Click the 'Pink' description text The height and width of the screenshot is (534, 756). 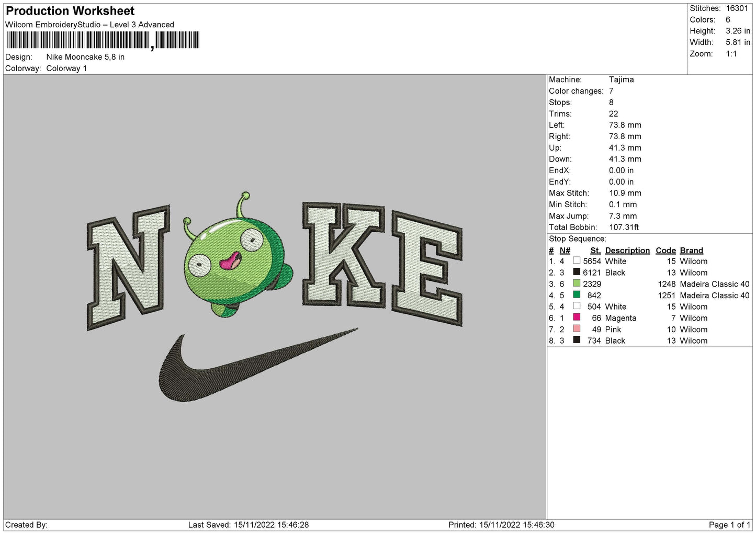point(613,330)
